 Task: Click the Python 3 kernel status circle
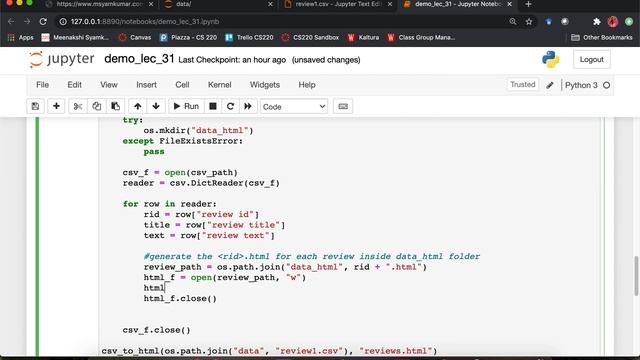pos(607,85)
